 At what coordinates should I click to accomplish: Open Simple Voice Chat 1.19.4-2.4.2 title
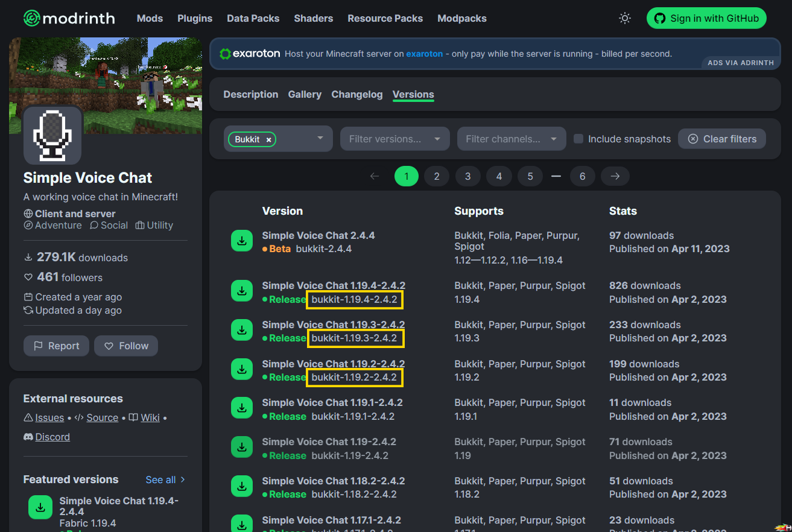pos(334,285)
